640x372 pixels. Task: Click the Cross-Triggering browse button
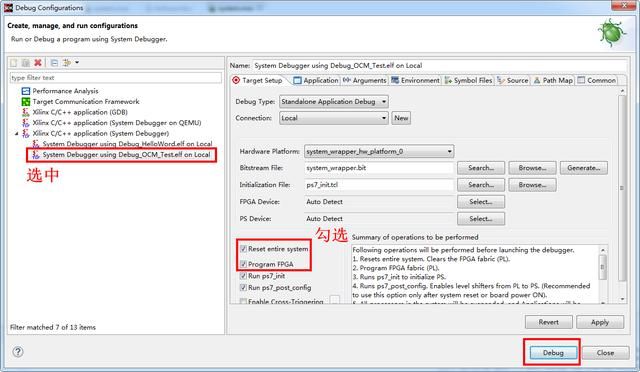[335, 300]
